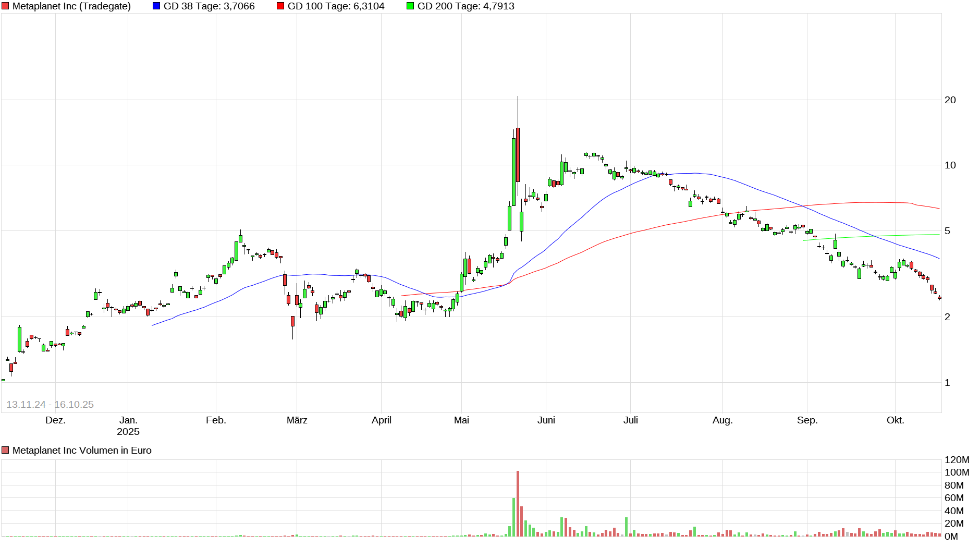
Task: Click the volume axis label 0M
Action: [x=951, y=537]
